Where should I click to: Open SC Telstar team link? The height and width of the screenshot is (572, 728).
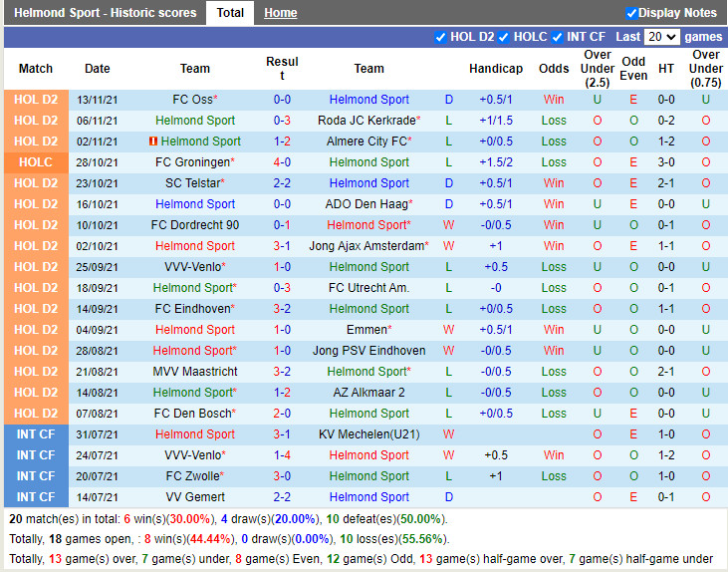tap(192, 183)
